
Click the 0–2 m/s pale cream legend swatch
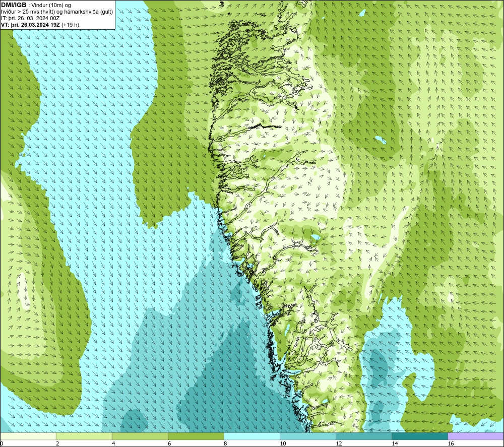click(28, 436)
